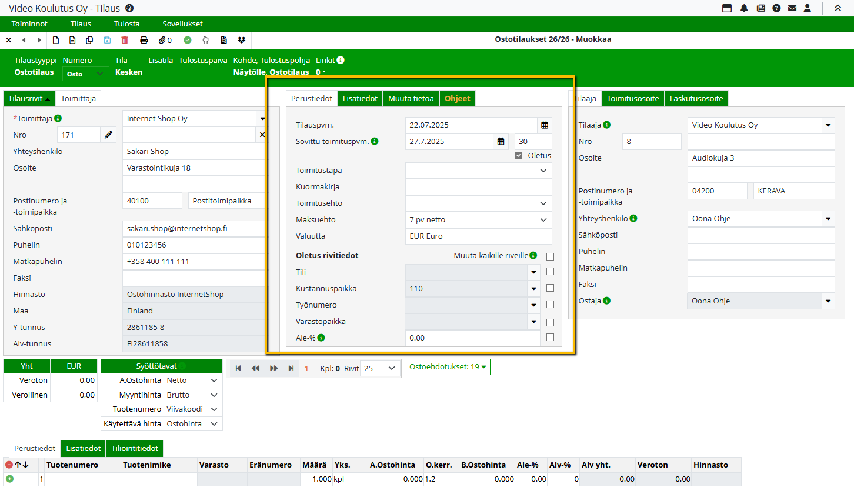854x504 pixels.
Task: Open notifications bell icon
Action: click(x=744, y=8)
